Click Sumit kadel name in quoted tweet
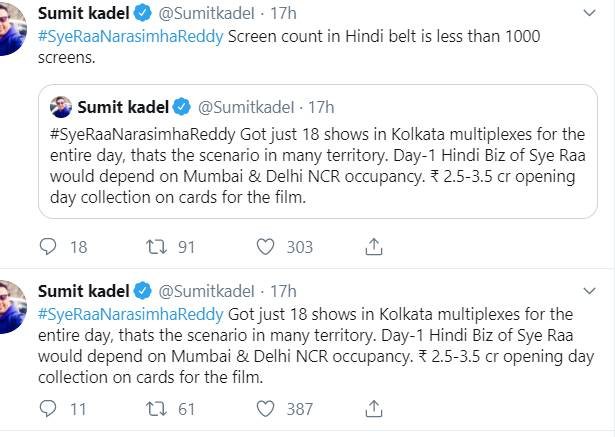 click(x=122, y=107)
